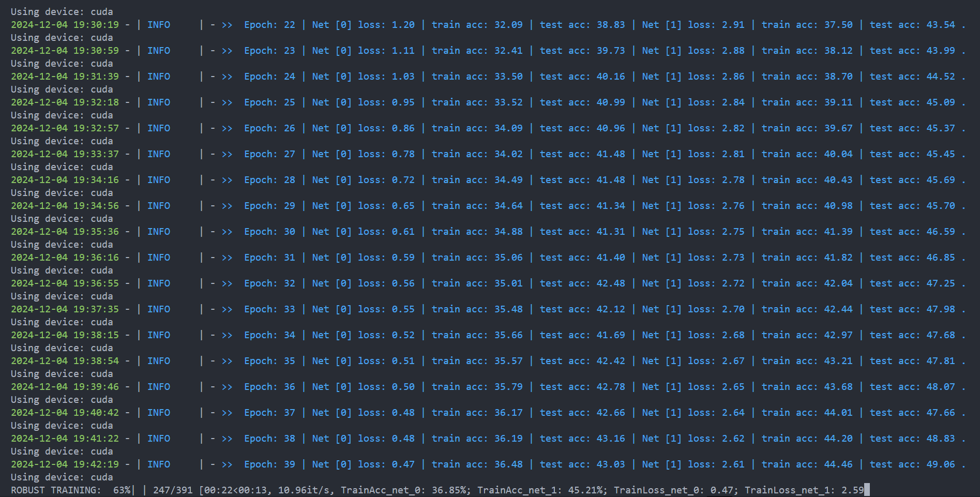
Task: Click Net [0] test acc 38.83 in Epoch 22
Action: (611, 25)
